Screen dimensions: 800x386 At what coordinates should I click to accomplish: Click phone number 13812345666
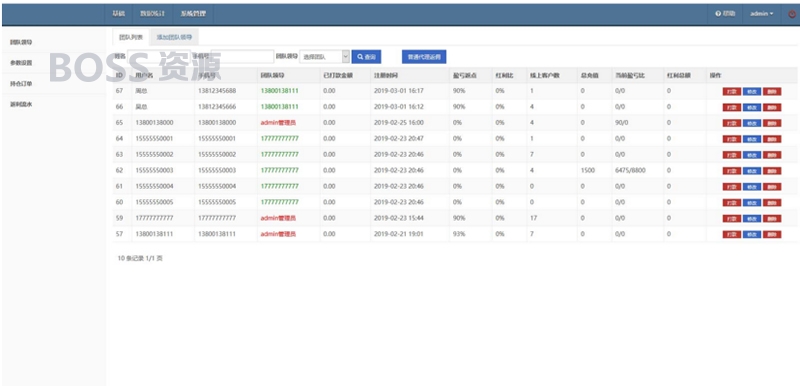click(217, 107)
